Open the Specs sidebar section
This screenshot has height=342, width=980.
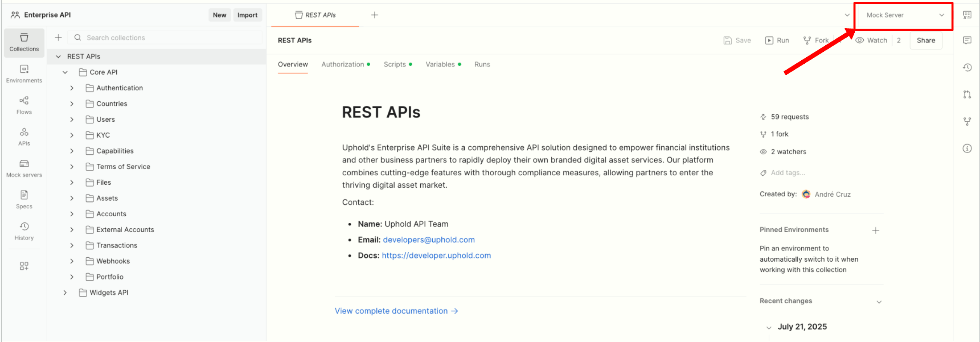coord(24,200)
